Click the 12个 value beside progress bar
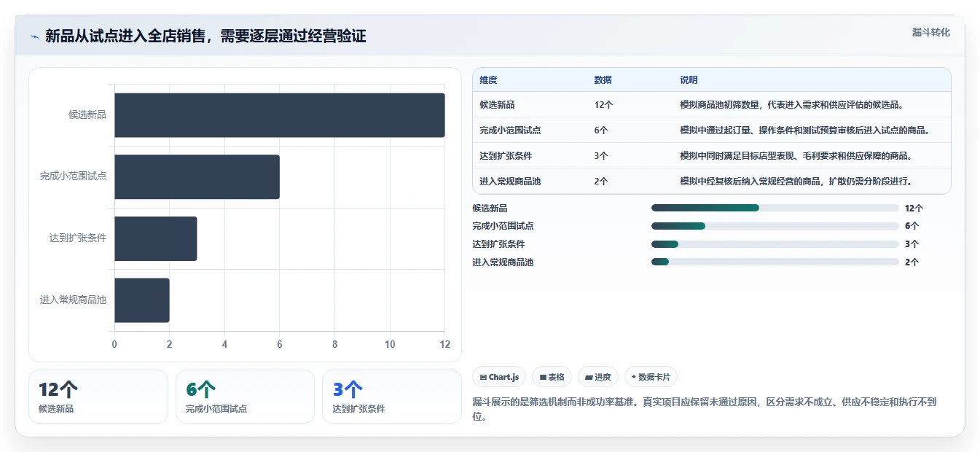 tap(914, 208)
